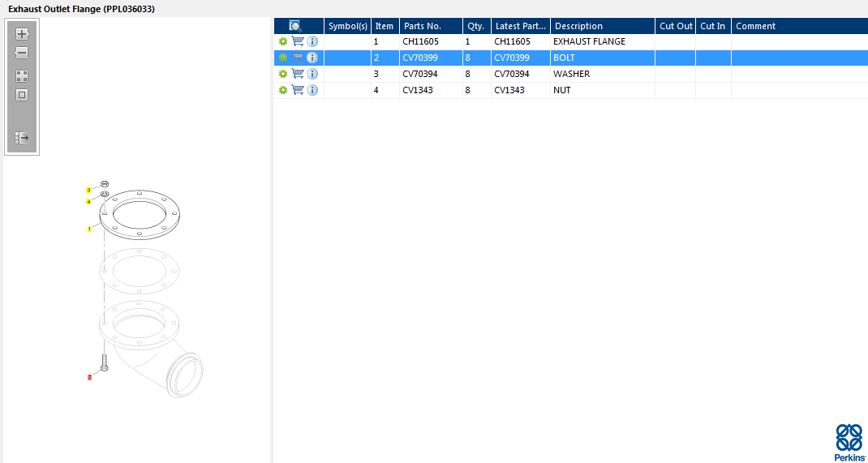The height and width of the screenshot is (463, 868).
Task: Click the Cut Out column header
Action: tap(676, 26)
